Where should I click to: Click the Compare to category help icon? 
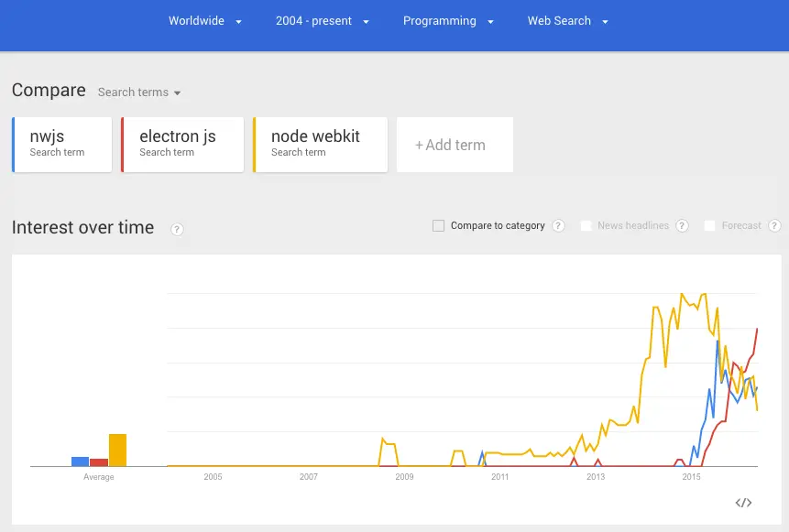558,225
